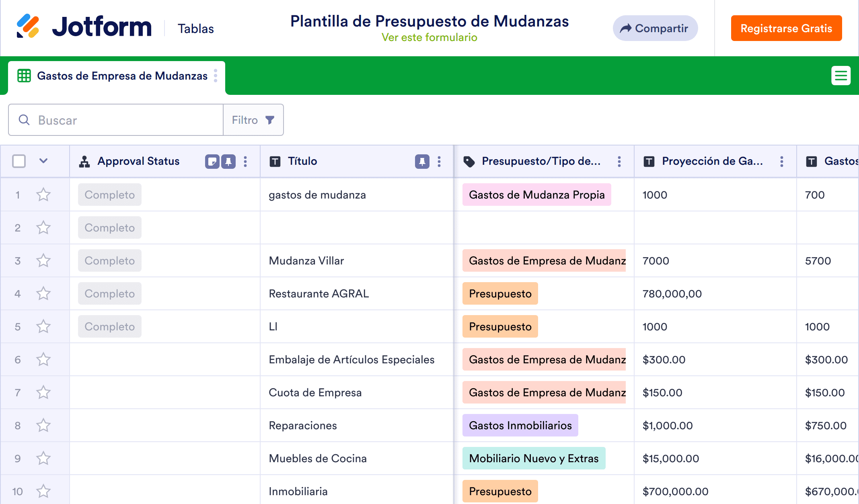Open the hamburger menu on the green bar
859x504 pixels.
pyautogui.click(x=841, y=76)
